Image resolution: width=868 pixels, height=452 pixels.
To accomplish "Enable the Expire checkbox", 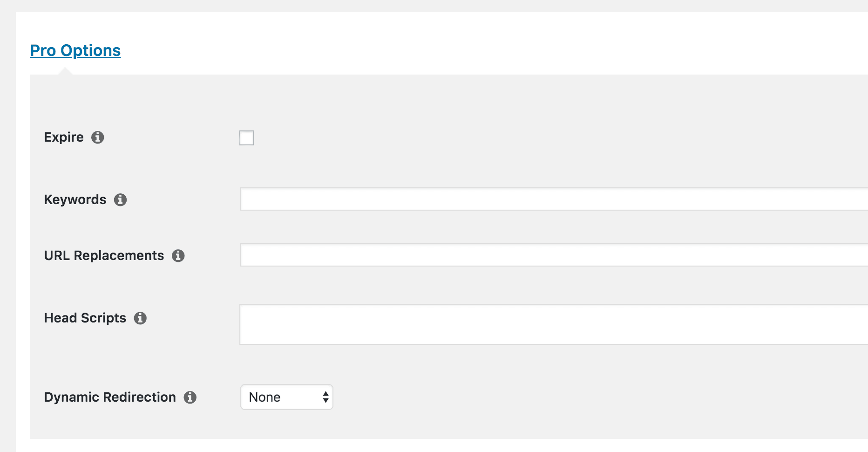I will click(247, 138).
